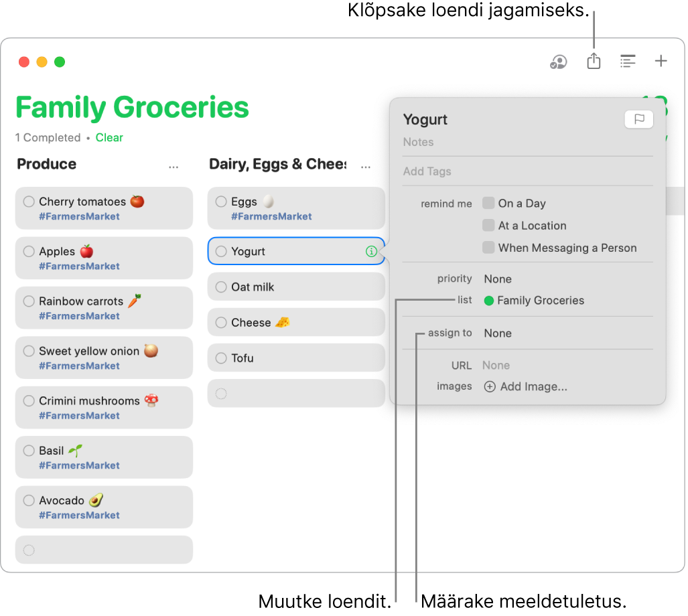Screen dimensions: 688x616
Task: Open the share sheet to share this list
Action: point(594,61)
